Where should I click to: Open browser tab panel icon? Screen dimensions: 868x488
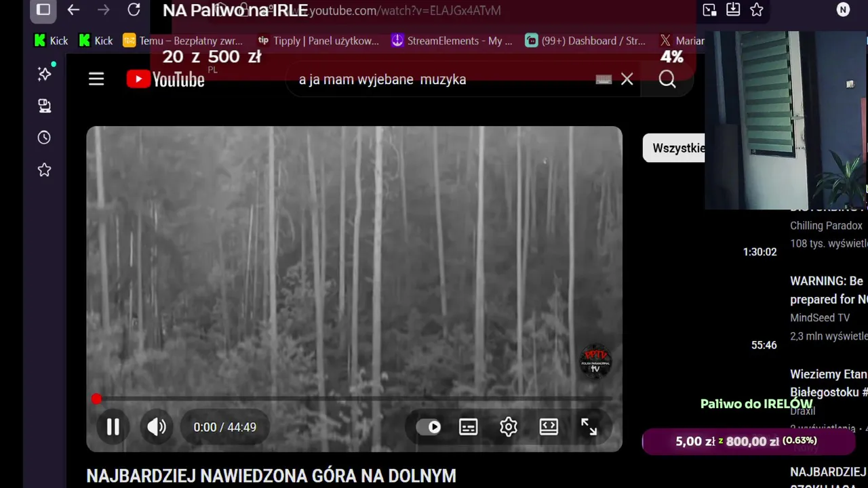coord(43,9)
